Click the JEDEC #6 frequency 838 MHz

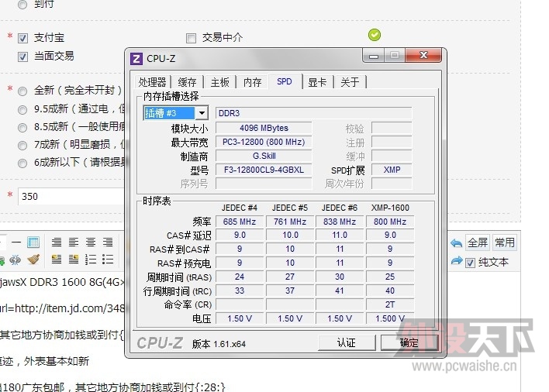pos(340,222)
